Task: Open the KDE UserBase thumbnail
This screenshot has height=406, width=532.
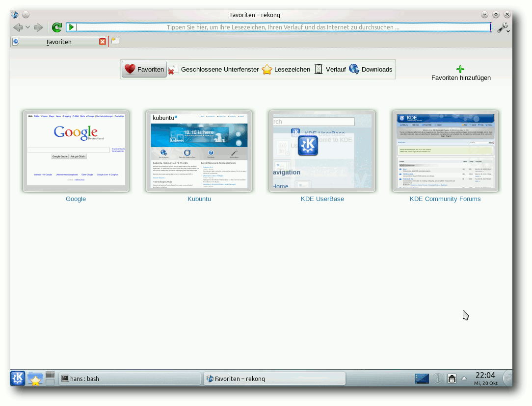Action: [322, 151]
